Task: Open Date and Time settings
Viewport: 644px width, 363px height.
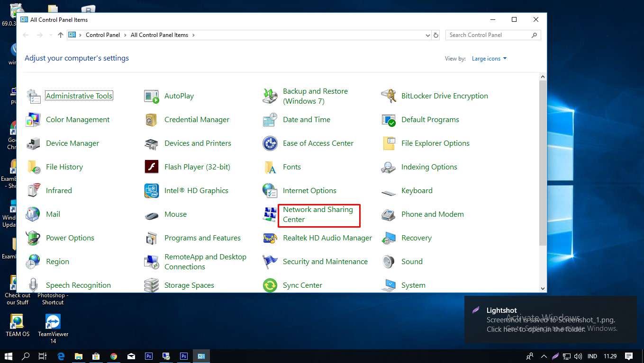Action: (306, 119)
